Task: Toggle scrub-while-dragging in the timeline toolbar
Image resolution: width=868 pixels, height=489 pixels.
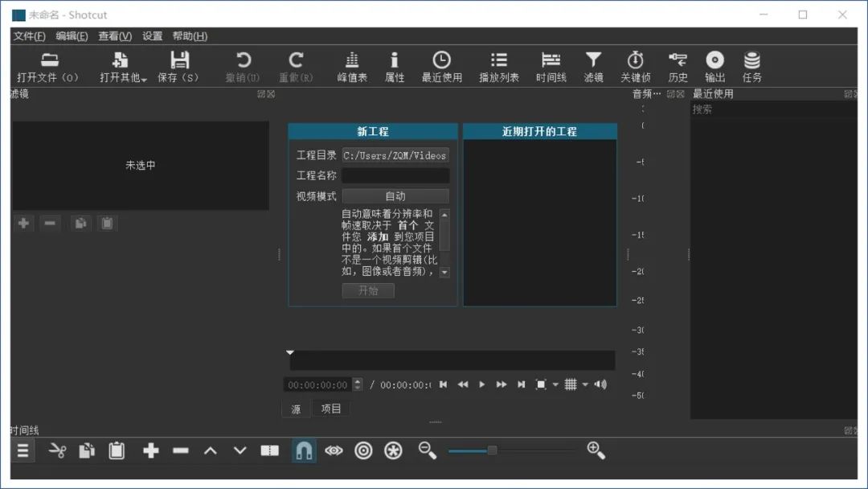Action: tap(334, 450)
